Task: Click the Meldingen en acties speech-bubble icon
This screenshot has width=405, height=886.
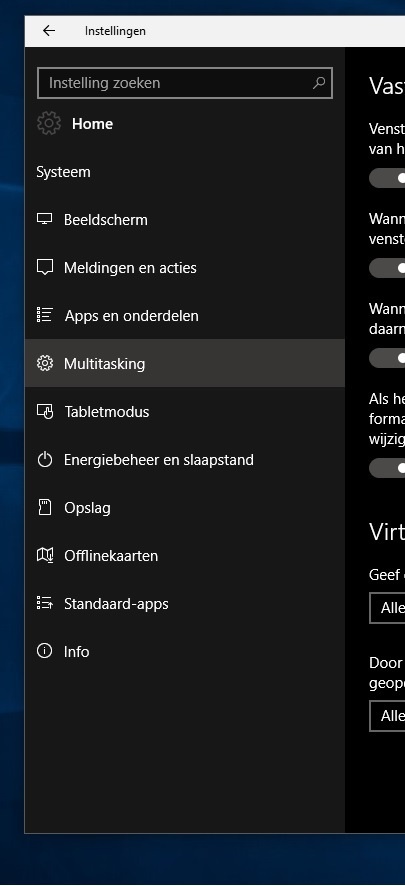Action: coord(45,267)
